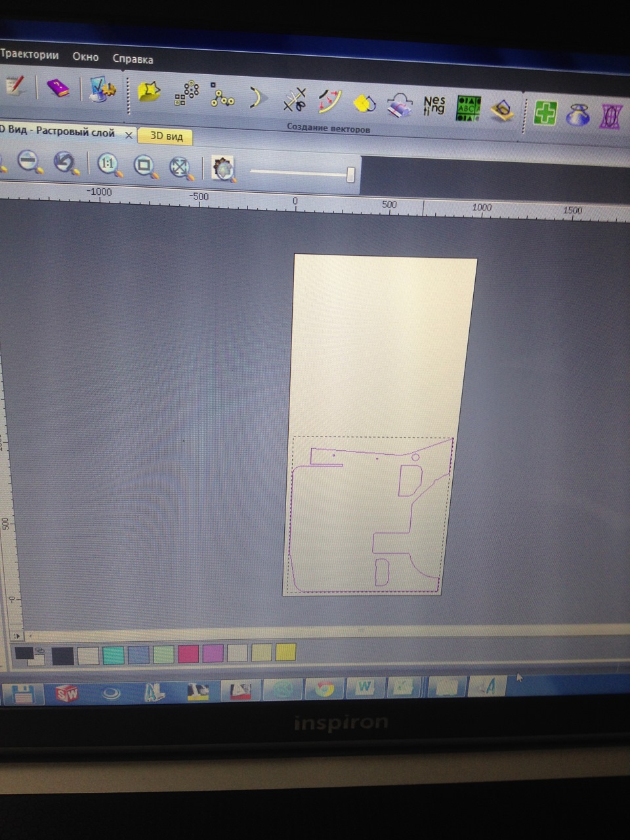Set zoom to 1:1 scale
The image size is (630, 840).
pyautogui.click(x=109, y=164)
